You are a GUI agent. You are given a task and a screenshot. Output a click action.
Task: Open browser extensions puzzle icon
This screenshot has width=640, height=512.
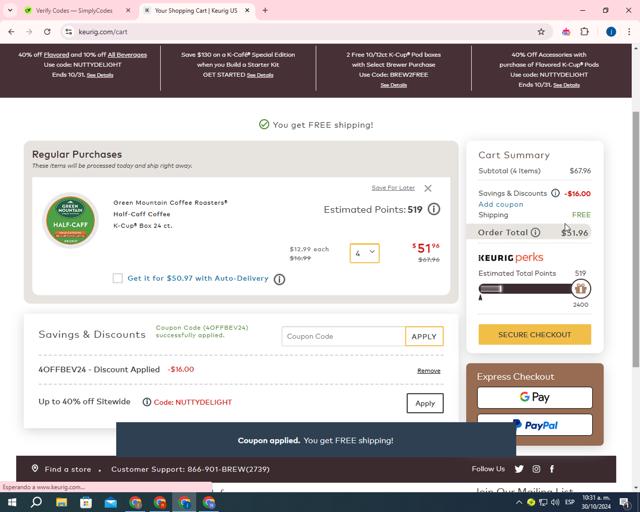[x=584, y=32]
